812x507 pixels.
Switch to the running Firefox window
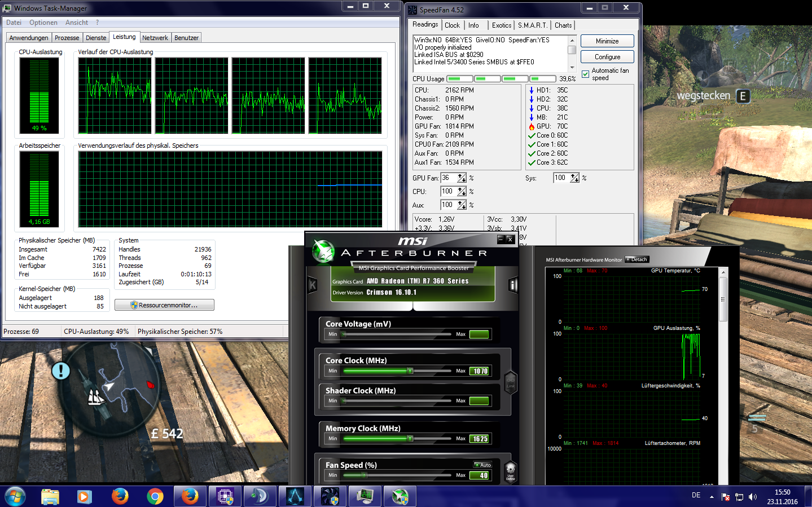[190, 496]
